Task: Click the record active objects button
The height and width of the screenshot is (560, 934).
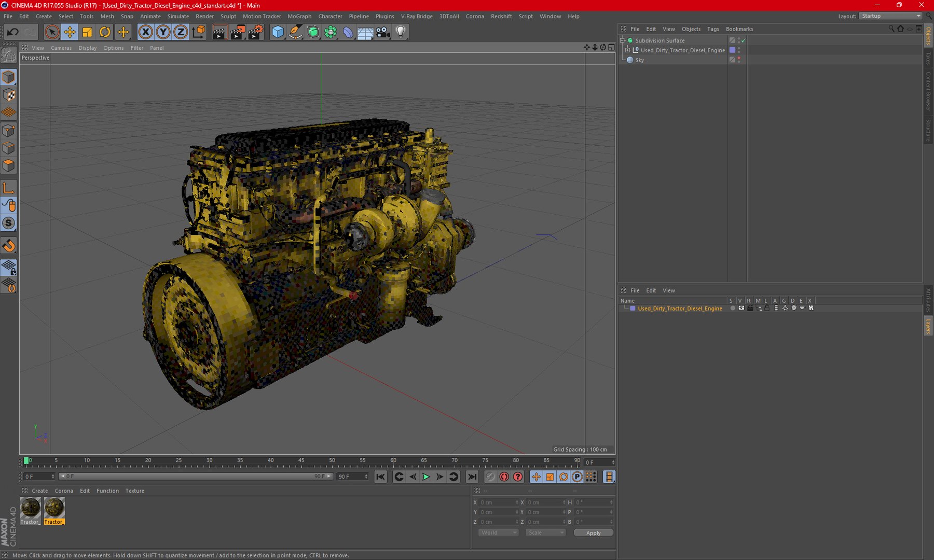Action: coord(504,477)
